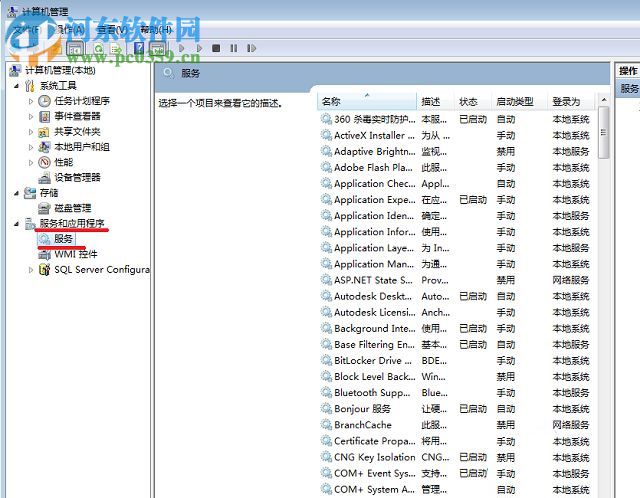Click the services list scrollbar thumb

pyautogui.click(x=604, y=132)
